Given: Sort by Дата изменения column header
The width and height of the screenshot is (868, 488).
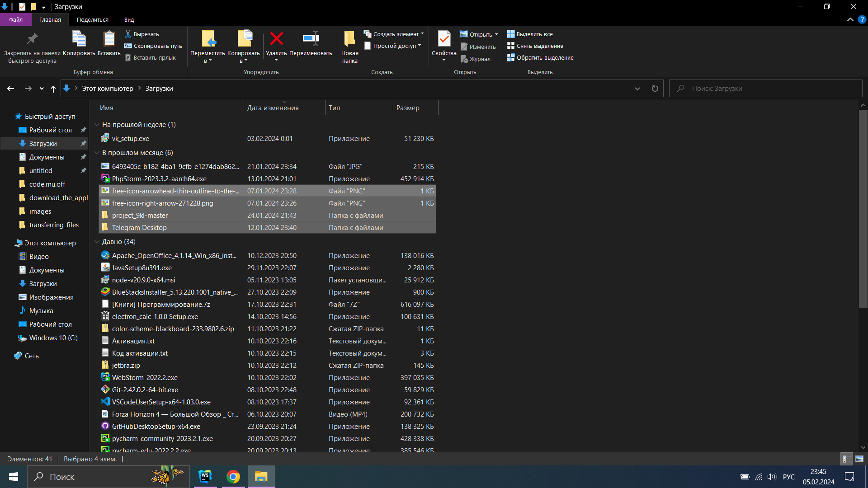Looking at the screenshot, I should 284,108.
